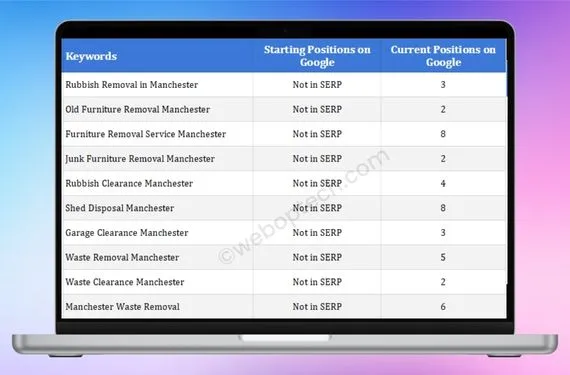Click current position 8 for Shed Disposal Manchester
This screenshot has height=375, width=570.
(443, 208)
